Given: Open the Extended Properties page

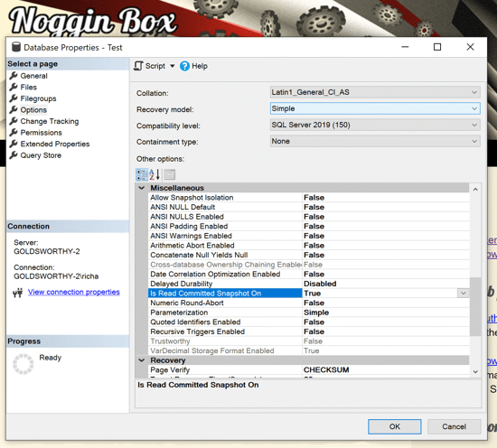Looking at the screenshot, I should (55, 144).
